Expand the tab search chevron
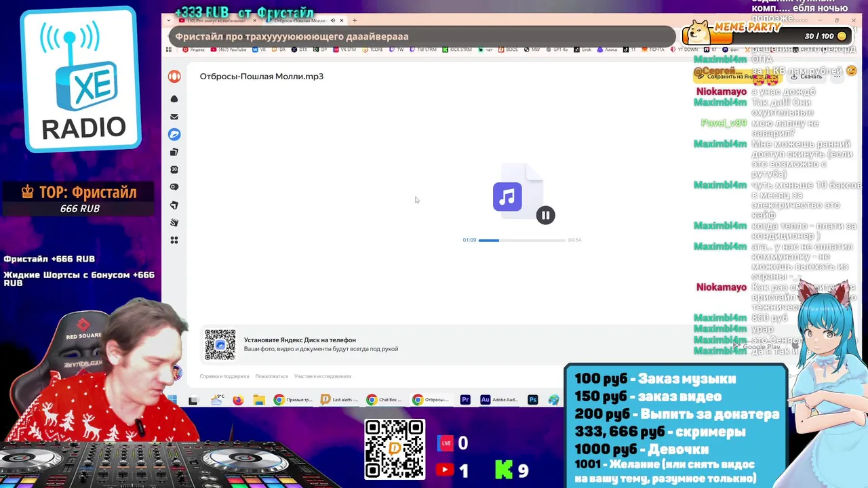This screenshot has width=868, height=488. coord(169,20)
